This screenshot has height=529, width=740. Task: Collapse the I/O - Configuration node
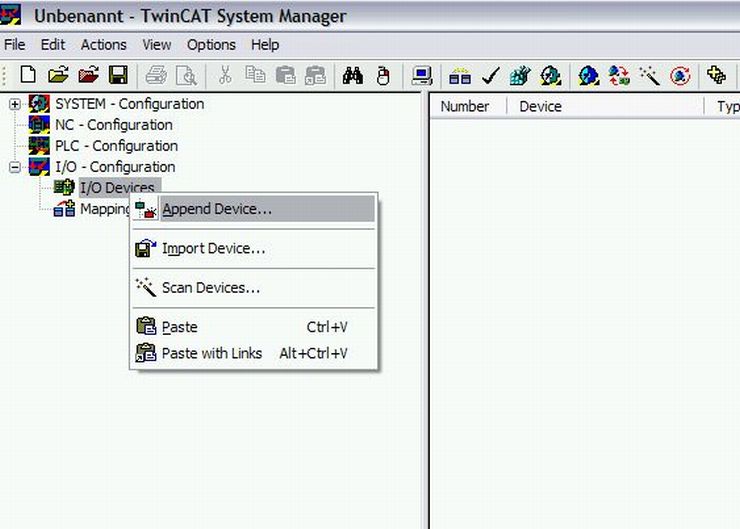[15, 167]
